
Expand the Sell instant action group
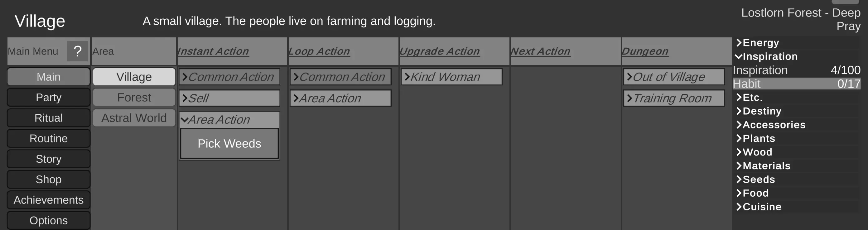(x=229, y=98)
